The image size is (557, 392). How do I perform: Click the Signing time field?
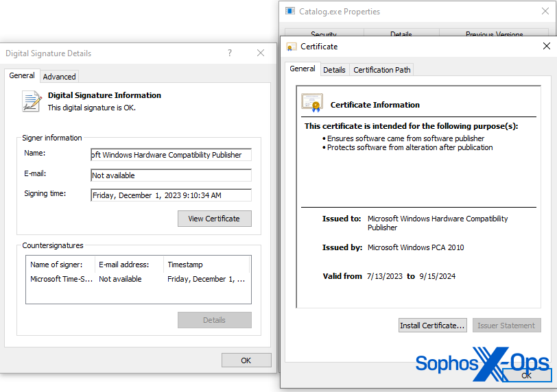tap(171, 195)
